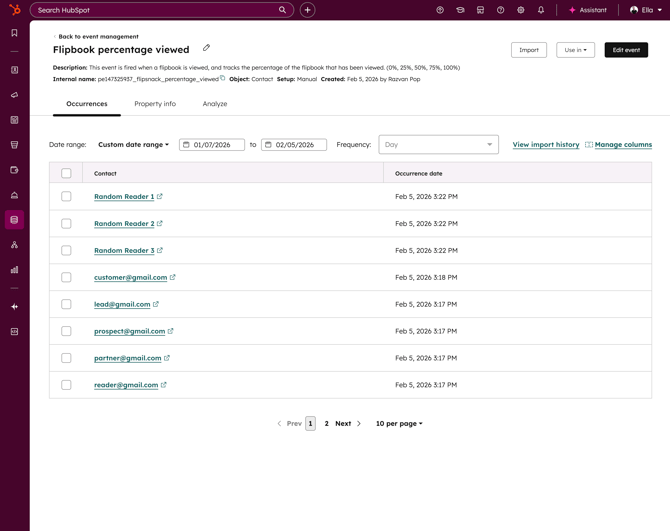670x531 pixels.
Task: Switch to the Analyze tab
Action: point(215,104)
